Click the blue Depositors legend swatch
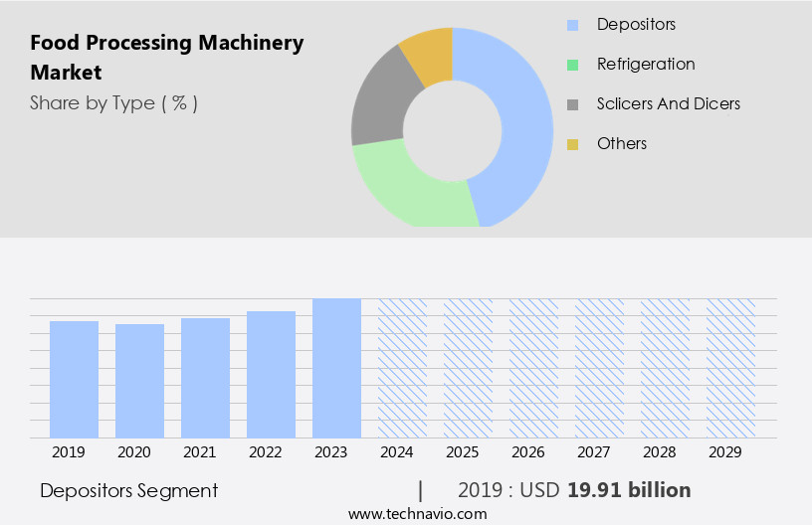 click(572, 25)
